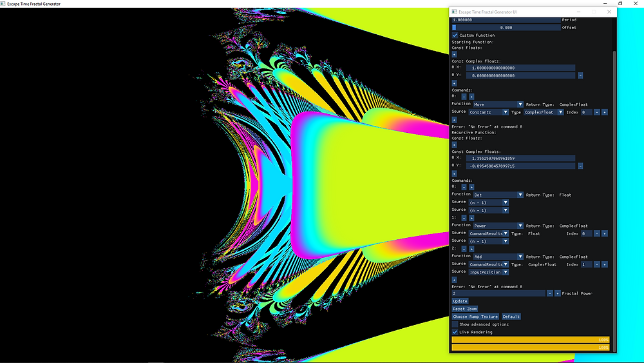
Task: Click the Update button
Action: [460, 301]
